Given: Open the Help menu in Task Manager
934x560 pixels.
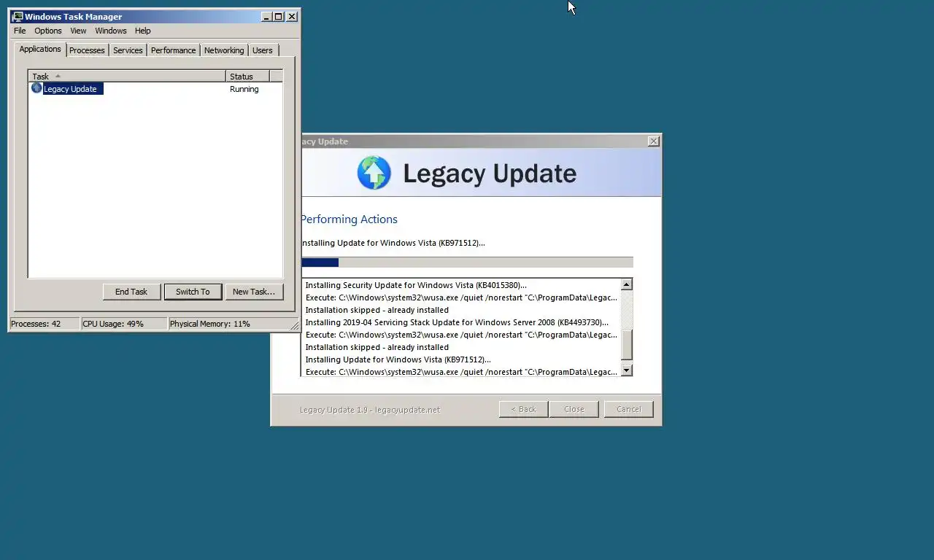Looking at the screenshot, I should tap(143, 31).
